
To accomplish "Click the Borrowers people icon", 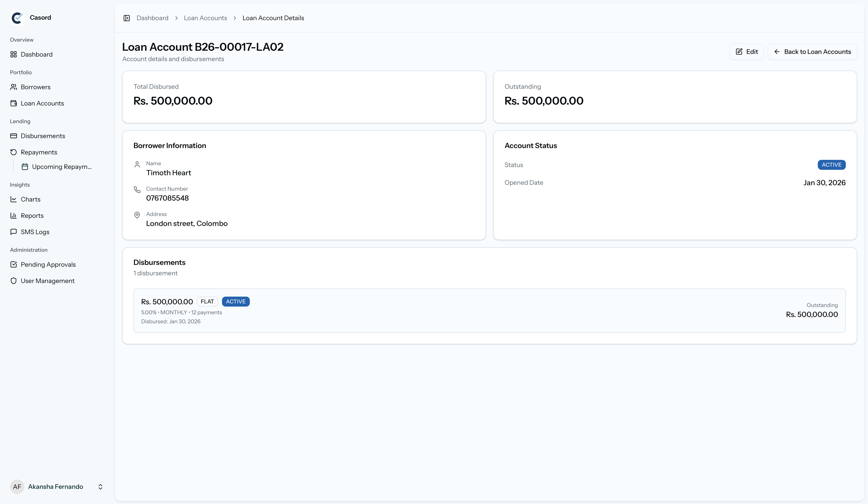I will (13, 87).
